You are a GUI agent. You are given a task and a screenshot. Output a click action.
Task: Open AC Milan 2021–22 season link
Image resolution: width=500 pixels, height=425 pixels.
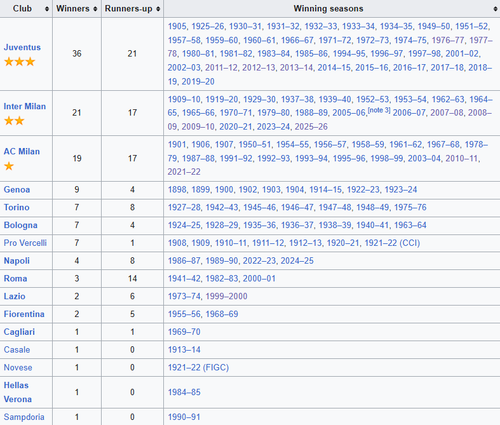point(184,172)
